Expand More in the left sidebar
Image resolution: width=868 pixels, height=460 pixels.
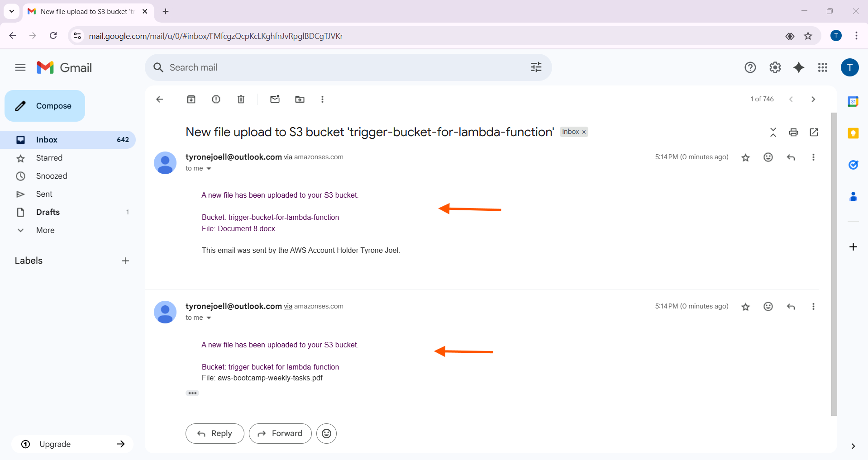pos(45,230)
